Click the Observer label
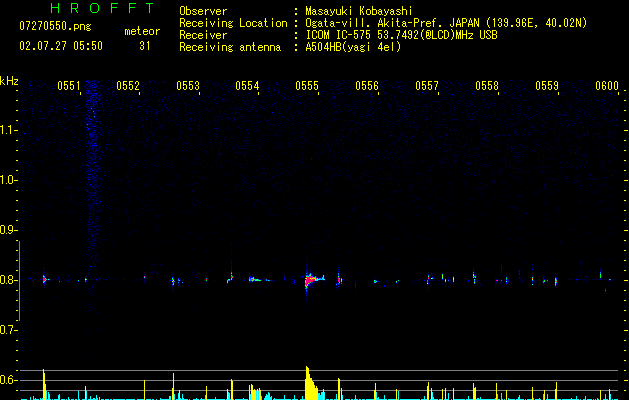The width and height of the screenshot is (629, 400). pos(203,11)
